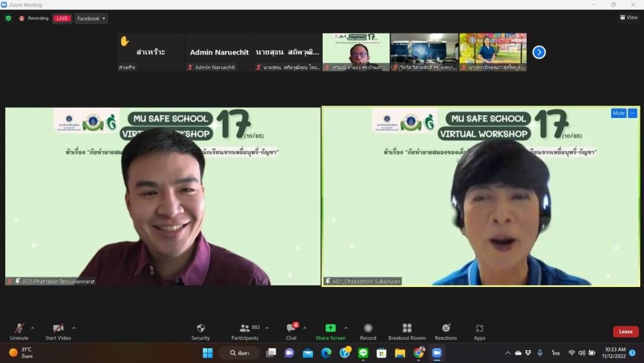Open the Participants panel
The image size is (644, 363).
tap(245, 328)
